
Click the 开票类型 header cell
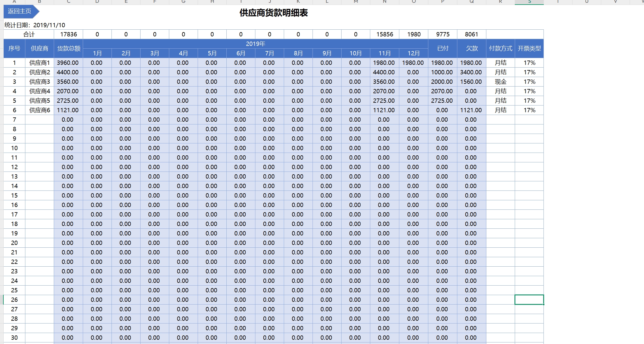coord(529,48)
